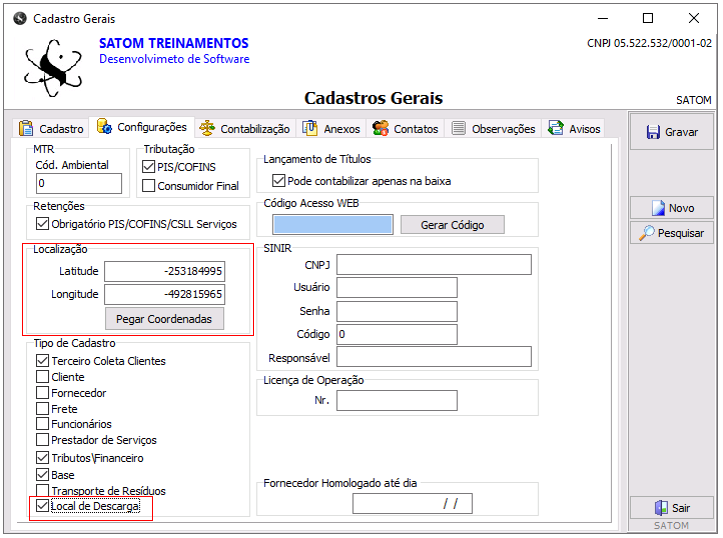The height and width of the screenshot is (538, 723).
Task: Toggle the Local de Descarga checkbox
Action: coord(42,507)
